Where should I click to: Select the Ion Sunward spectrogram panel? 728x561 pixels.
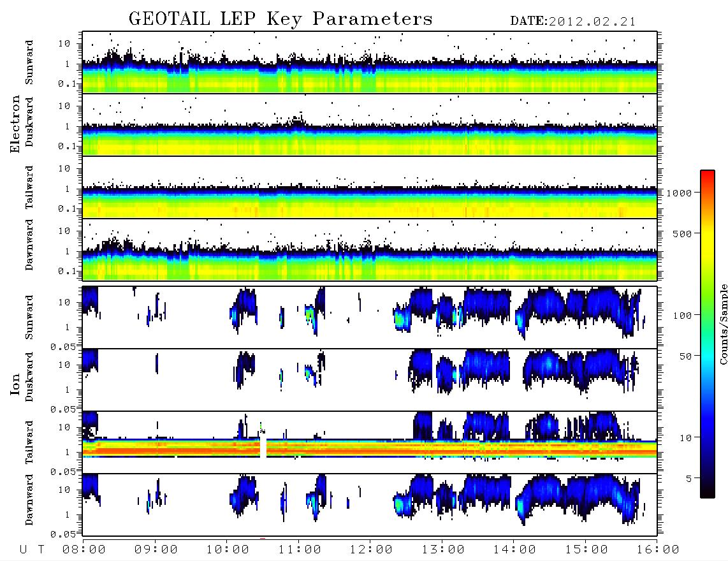point(370,317)
